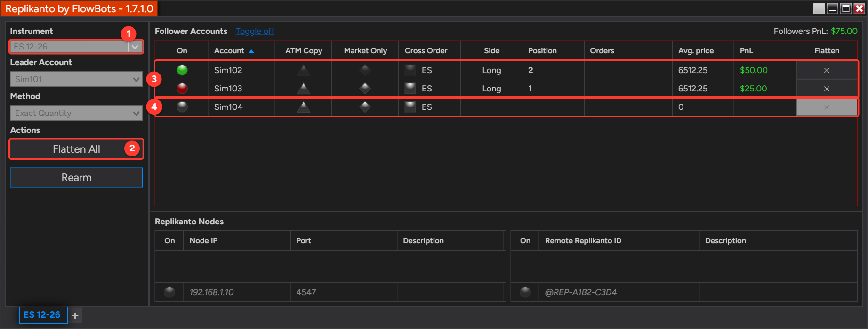This screenshot has width=868, height=329.
Task: Click the Sim103 position value 1
Action: pos(530,89)
